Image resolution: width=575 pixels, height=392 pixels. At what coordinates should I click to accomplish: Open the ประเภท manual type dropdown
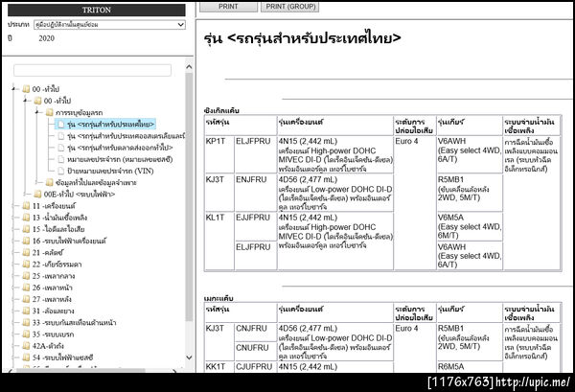coord(109,25)
